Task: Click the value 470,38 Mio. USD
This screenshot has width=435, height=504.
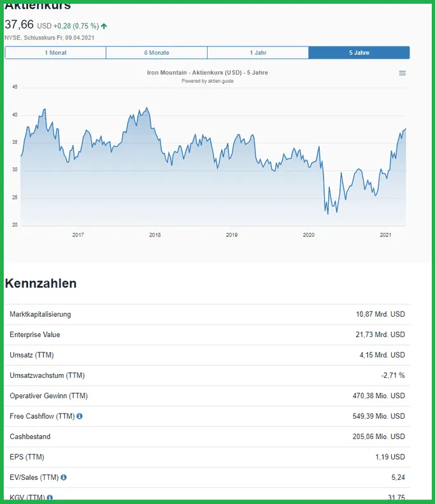Action: click(379, 396)
